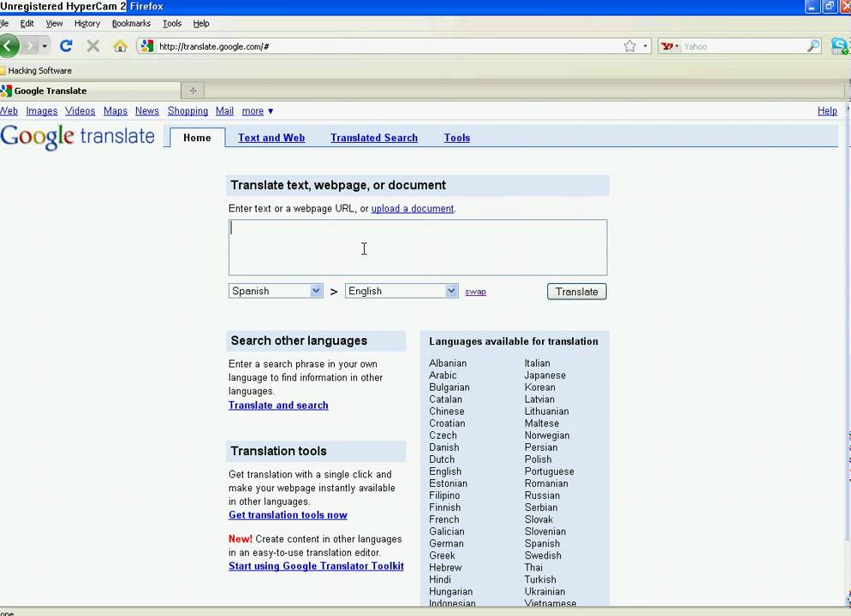
Task: Click the Portuguese language entry
Action: [550, 471]
